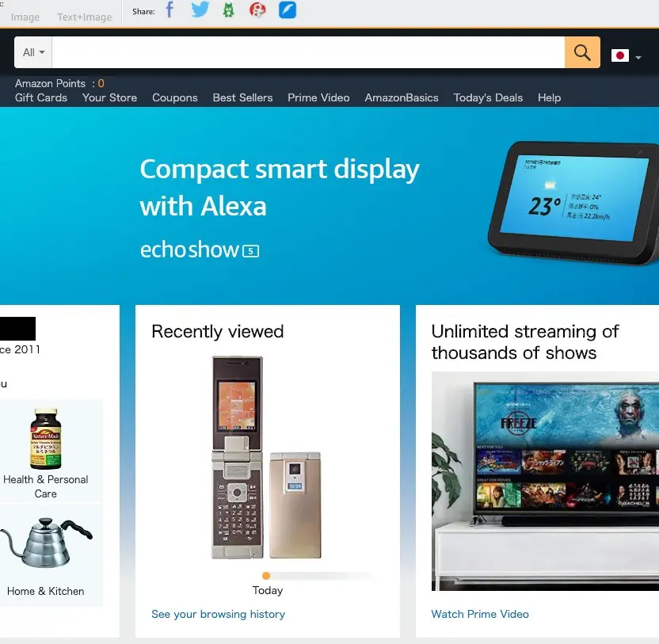Click the Japan flag icon
659x644 pixels.
(620, 55)
